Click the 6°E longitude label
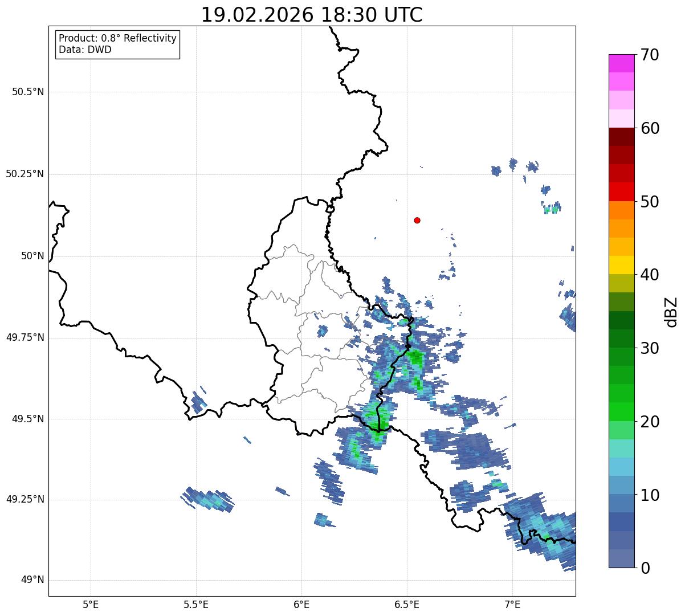Screen dimensions: 685x616 pyautogui.click(x=301, y=604)
